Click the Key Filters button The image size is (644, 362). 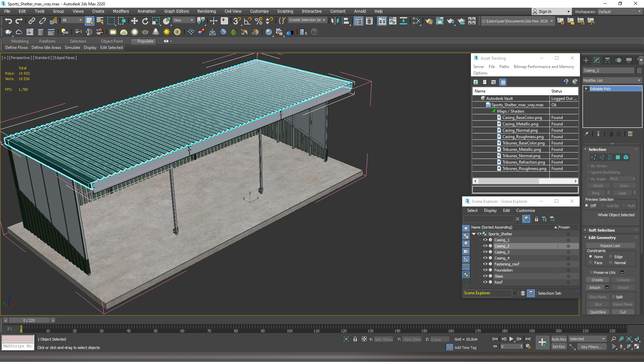[x=592, y=347]
